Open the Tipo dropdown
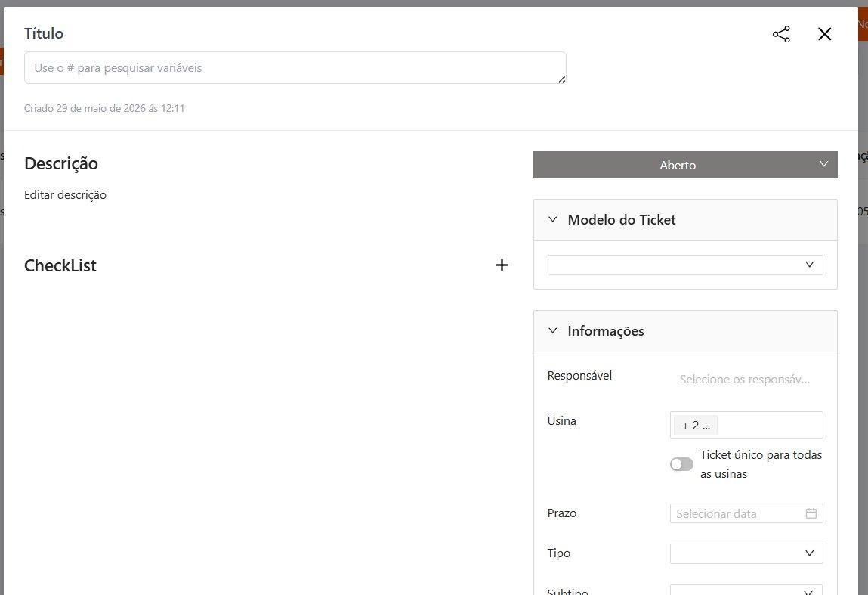The width and height of the screenshot is (868, 595). (746, 553)
